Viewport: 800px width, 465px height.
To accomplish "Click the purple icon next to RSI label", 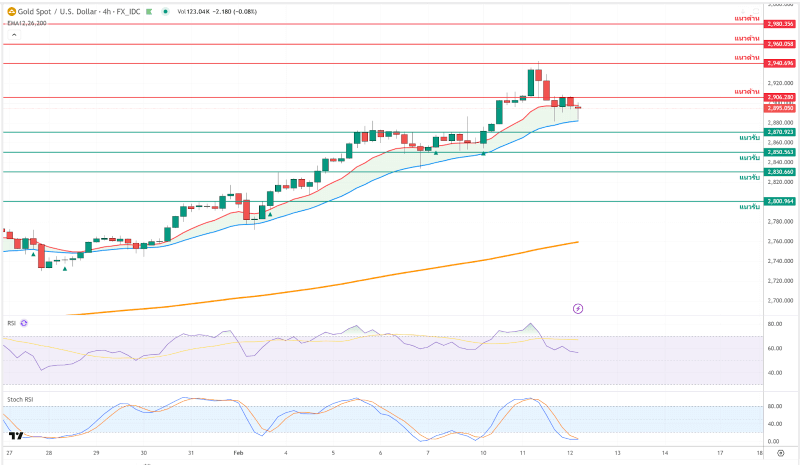I will click(x=24, y=323).
